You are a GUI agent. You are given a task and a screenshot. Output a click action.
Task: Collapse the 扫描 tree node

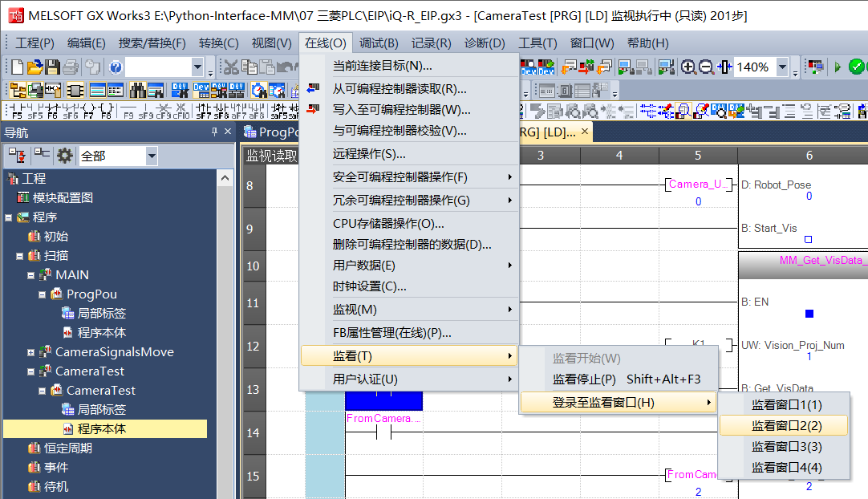tap(19, 257)
